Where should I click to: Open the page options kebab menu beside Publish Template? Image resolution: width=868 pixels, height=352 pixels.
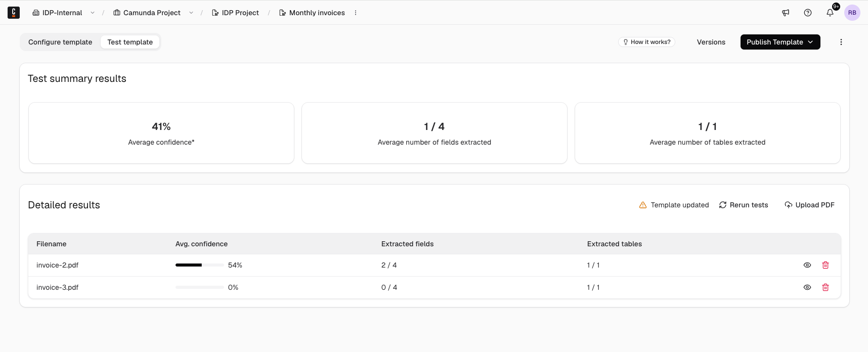pos(841,42)
